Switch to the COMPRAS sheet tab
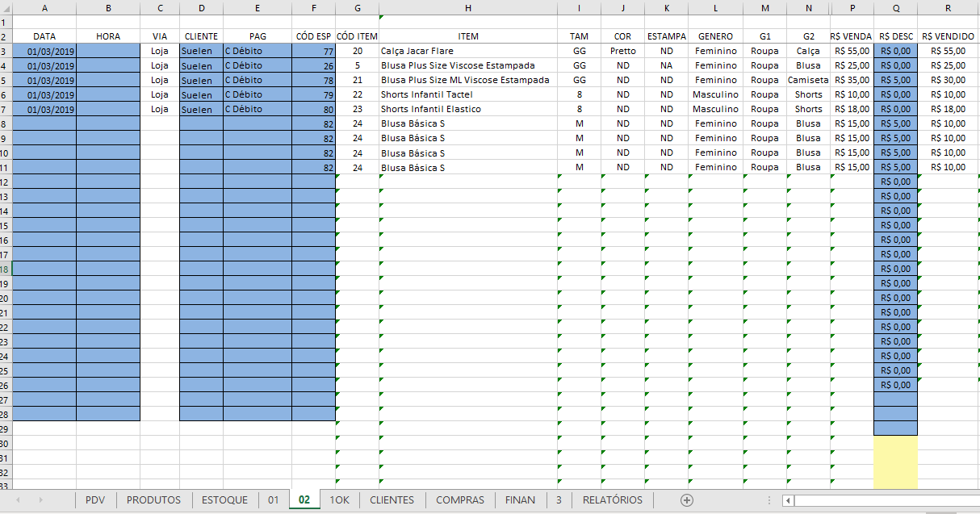The width and height of the screenshot is (980, 514). tap(460, 500)
